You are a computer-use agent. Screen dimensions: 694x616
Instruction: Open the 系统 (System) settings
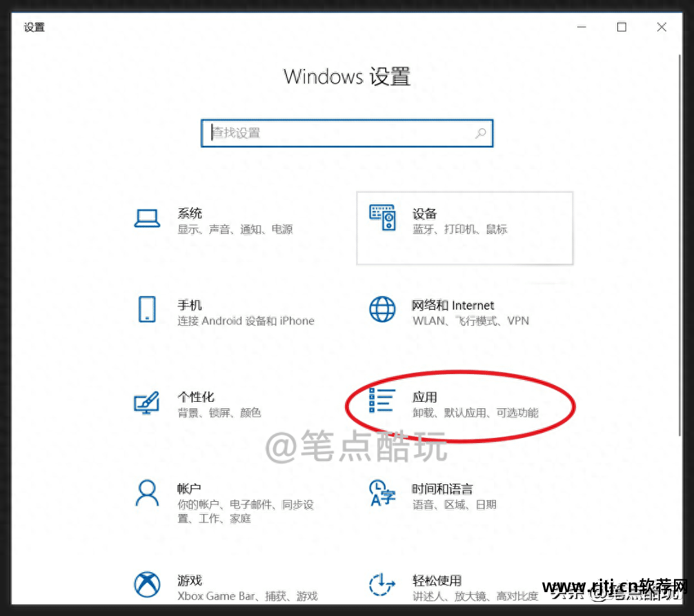coord(190,214)
